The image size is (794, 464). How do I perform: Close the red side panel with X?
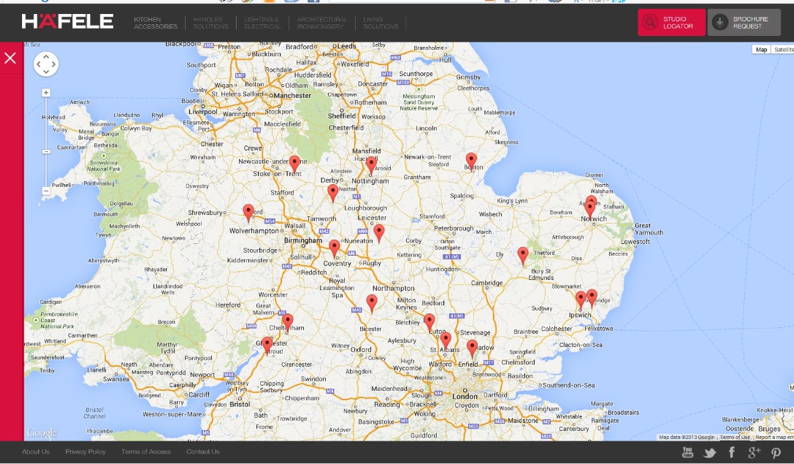[x=10, y=58]
